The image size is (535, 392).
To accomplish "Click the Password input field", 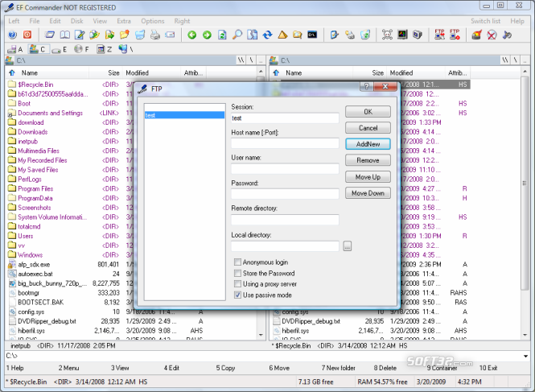I will point(285,194).
